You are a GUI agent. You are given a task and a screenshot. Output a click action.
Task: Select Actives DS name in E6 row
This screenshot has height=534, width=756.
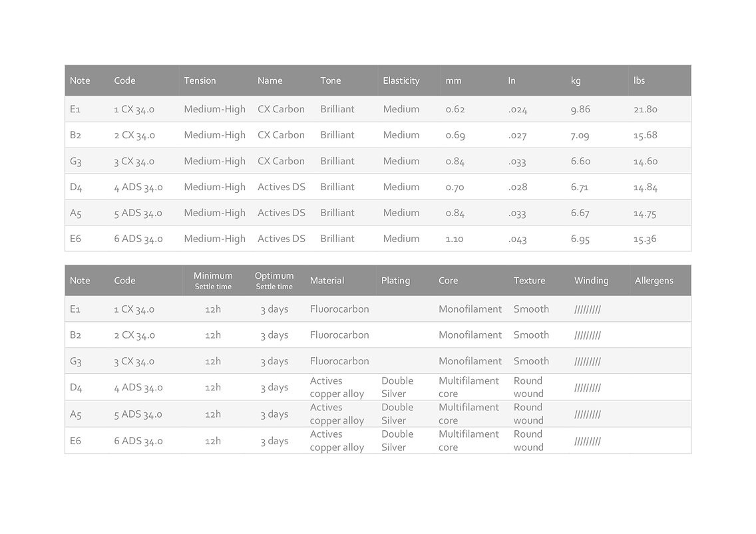(x=281, y=239)
